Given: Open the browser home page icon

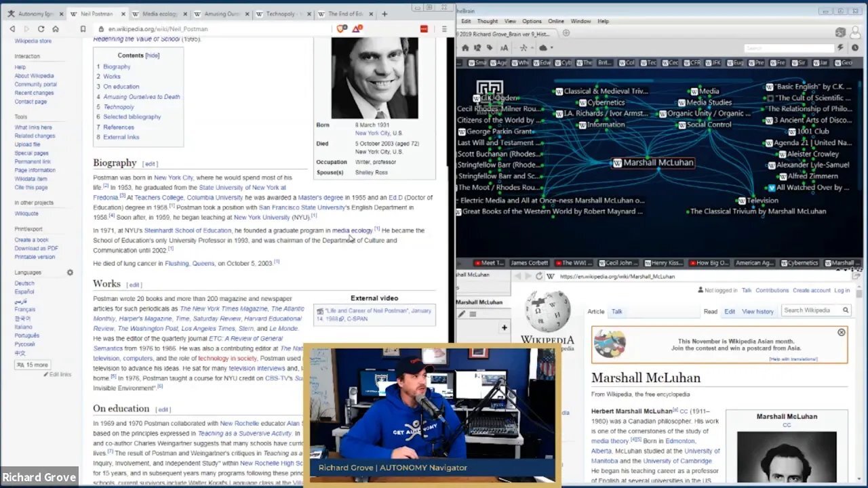Looking at the screenshot, I should 56,29.
